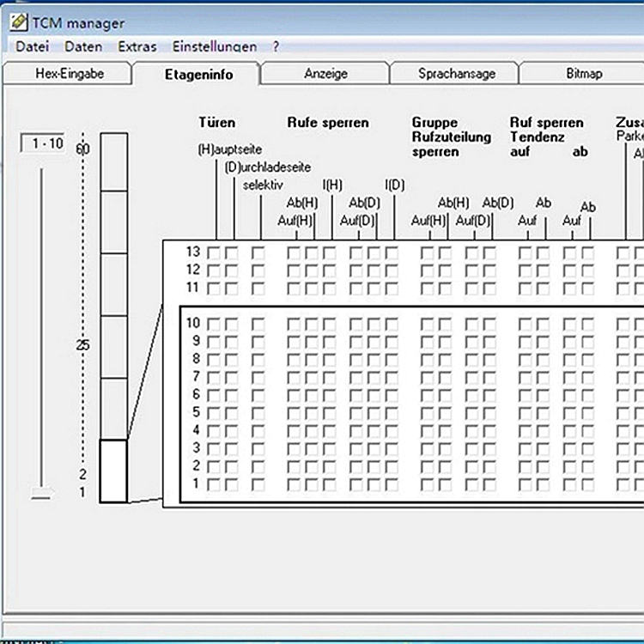Image resolution: width=644 pixels, height=644 pixels.
Task: Switch to the Anzeige tab
Action: click(325, 74)
